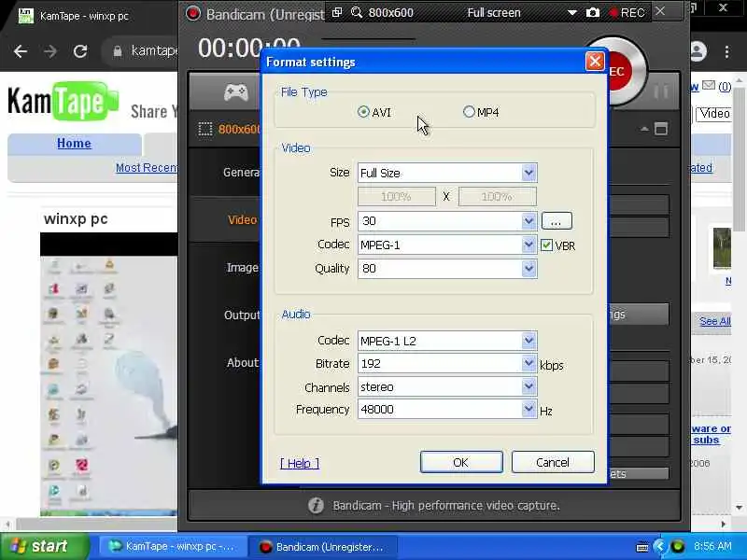The image size is (747, 560).
Task: Click the Bandicam rectangle target selection icon
Action: (205, 129)
